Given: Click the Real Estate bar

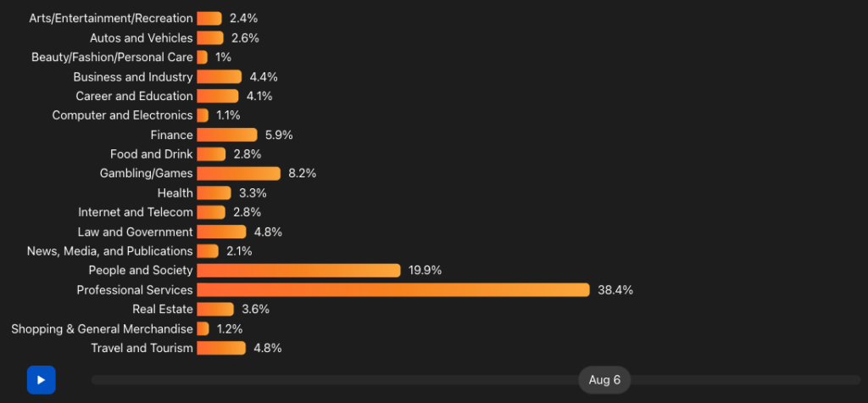Looking at the screenshot, I should pos(215,310).
